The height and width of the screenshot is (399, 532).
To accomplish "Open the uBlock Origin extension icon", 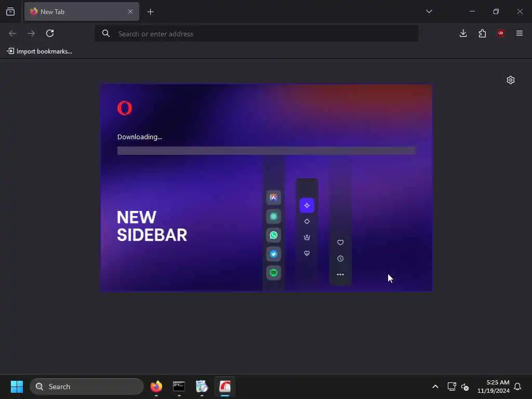I will click(x=501, y=33).
